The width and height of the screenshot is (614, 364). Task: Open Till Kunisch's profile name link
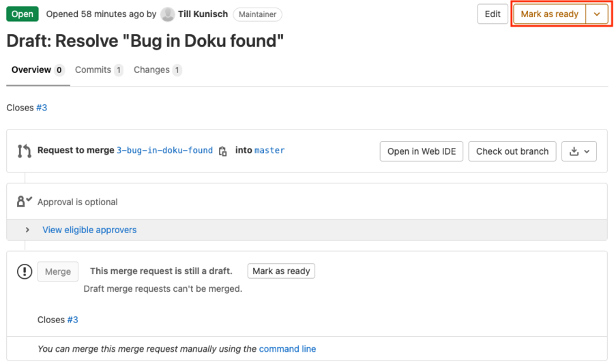tap(203, 14)
